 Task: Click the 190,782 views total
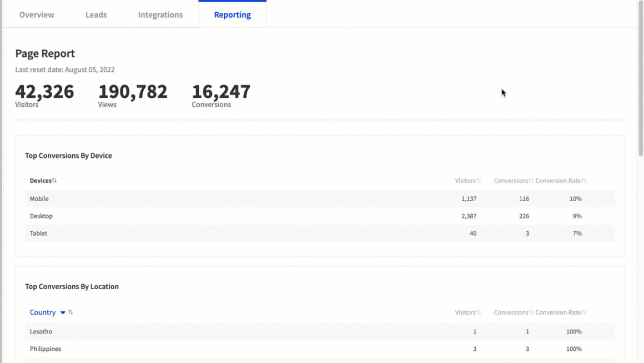[x=133, y=91]
